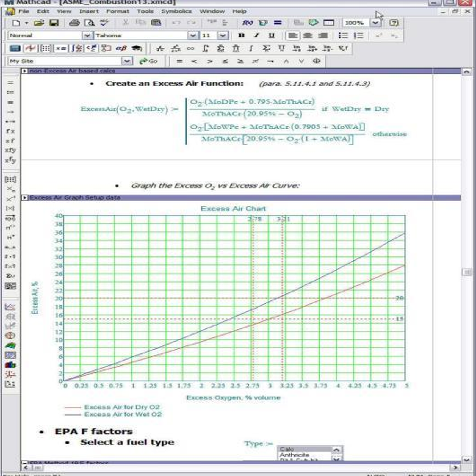Open the Tools menu

[145, 11]
